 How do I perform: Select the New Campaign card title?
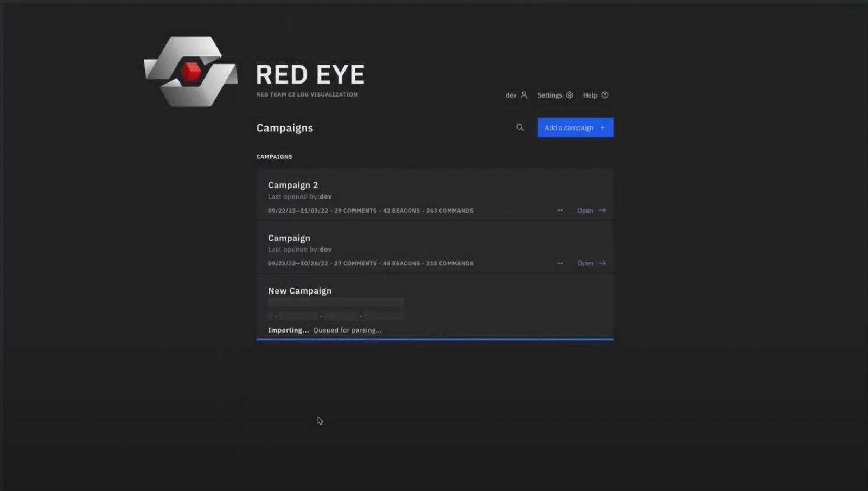tap(299, 291)
